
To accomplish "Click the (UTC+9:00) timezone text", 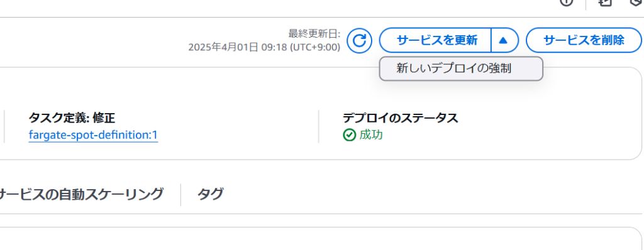I will click(x=315, y=48).
